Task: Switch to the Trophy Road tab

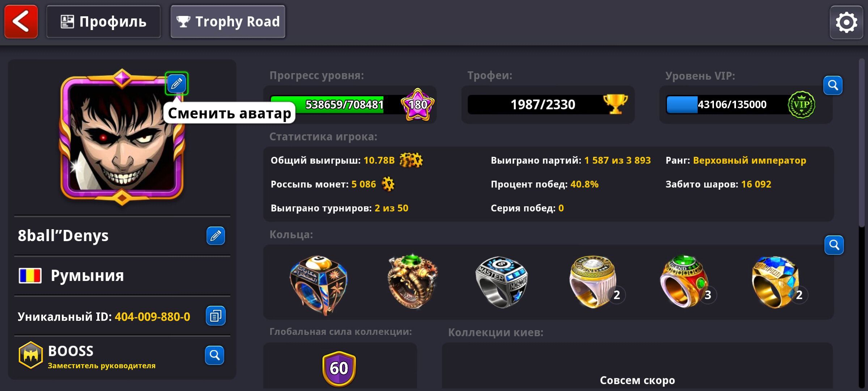Action: coord(228,22)
